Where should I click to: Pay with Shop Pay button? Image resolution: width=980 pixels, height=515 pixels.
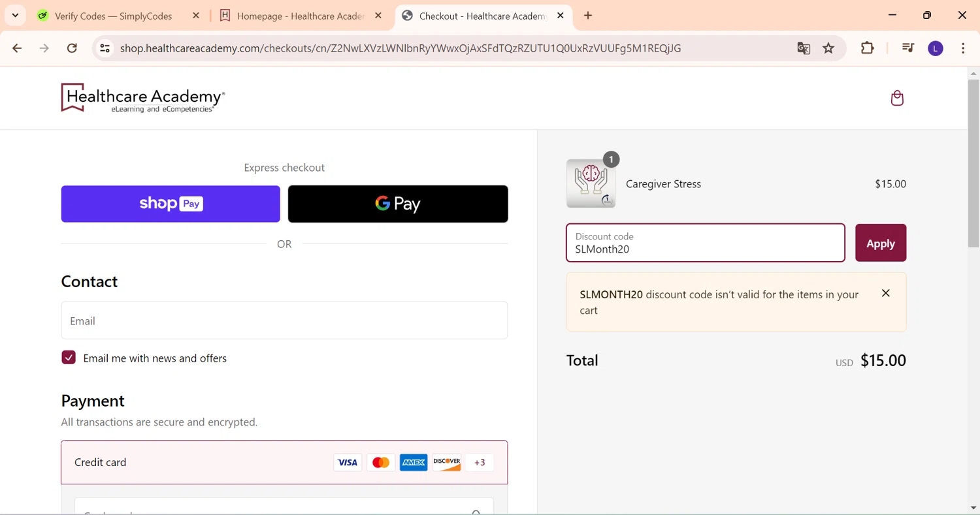[x=171, y=204]
